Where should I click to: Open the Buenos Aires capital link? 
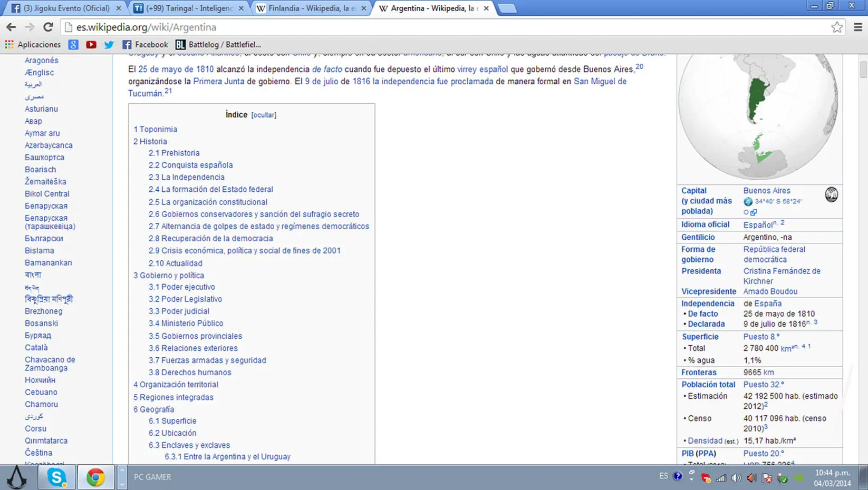(767, 191)
